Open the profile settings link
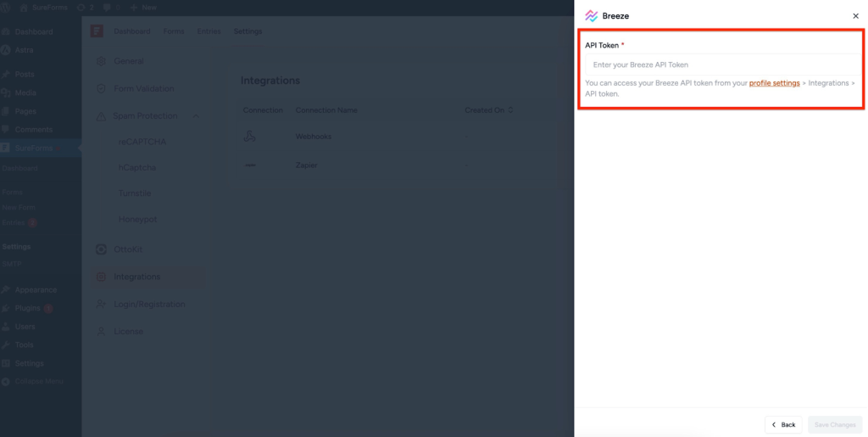Image resolution: width=868 pixels, height=437 pixels. 774,83
